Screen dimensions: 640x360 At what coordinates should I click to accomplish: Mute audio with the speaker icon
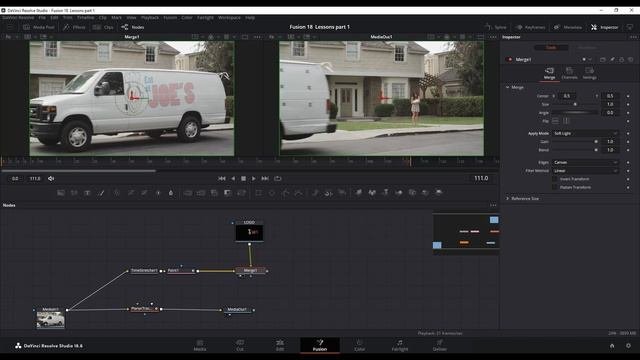coord(51,178)
